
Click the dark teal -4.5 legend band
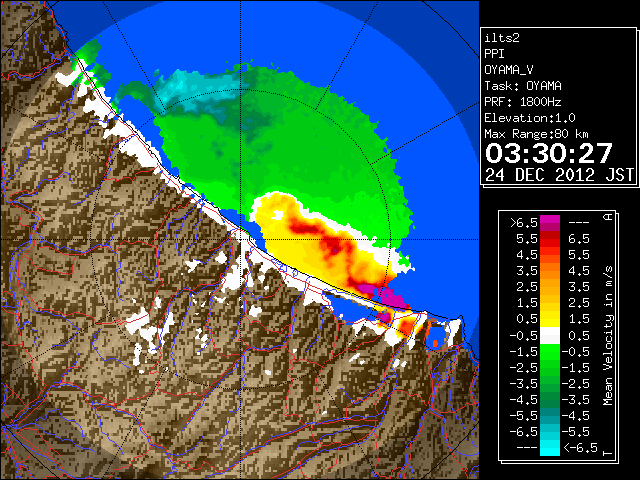[x=550, y=416]
